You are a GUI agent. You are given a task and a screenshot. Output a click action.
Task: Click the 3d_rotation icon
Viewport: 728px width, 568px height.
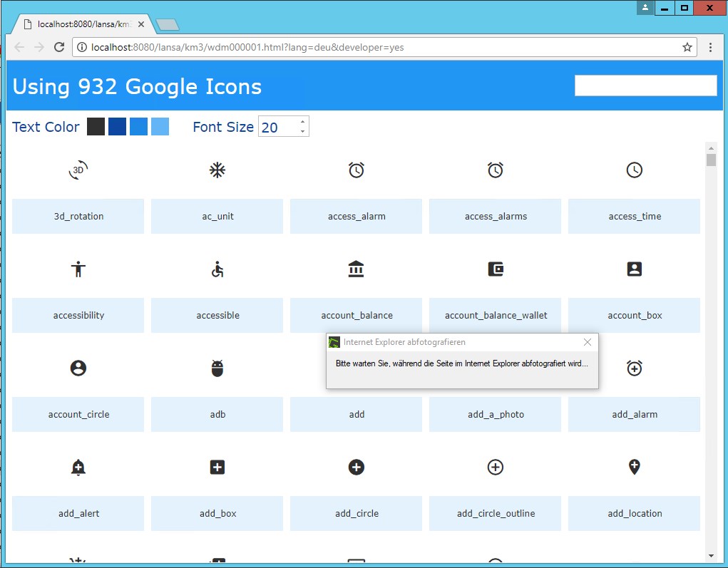pyautogui.click(x=78, y=170)
